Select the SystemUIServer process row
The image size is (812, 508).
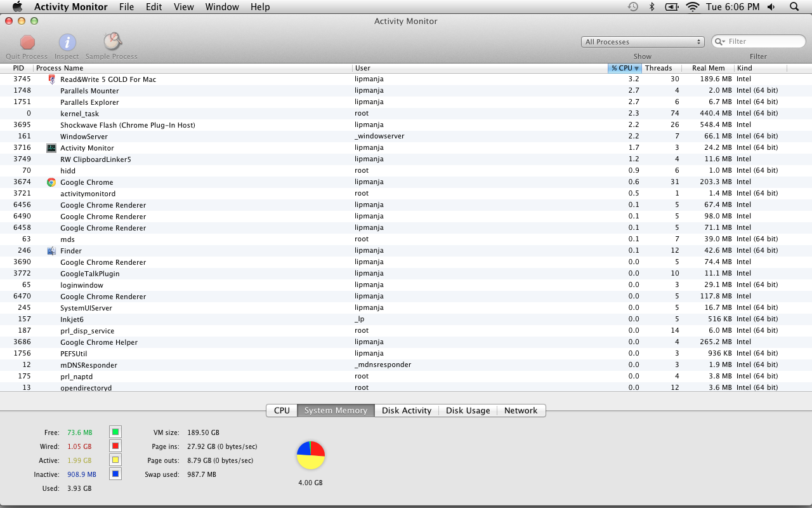click(x=406, y=308)
